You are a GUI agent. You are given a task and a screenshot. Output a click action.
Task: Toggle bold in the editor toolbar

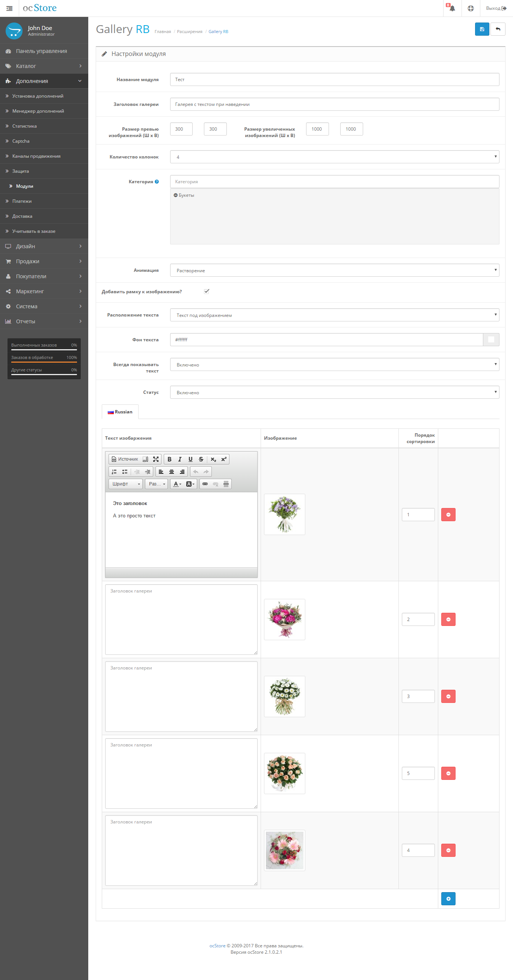(169, 459)
